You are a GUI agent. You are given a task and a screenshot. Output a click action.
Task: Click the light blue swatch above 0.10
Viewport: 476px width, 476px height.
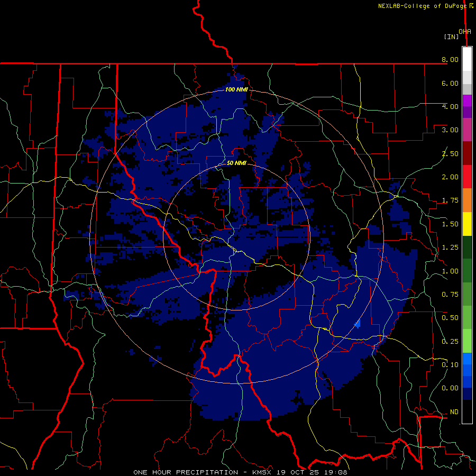pyautogui.click(x=467, y=359)
